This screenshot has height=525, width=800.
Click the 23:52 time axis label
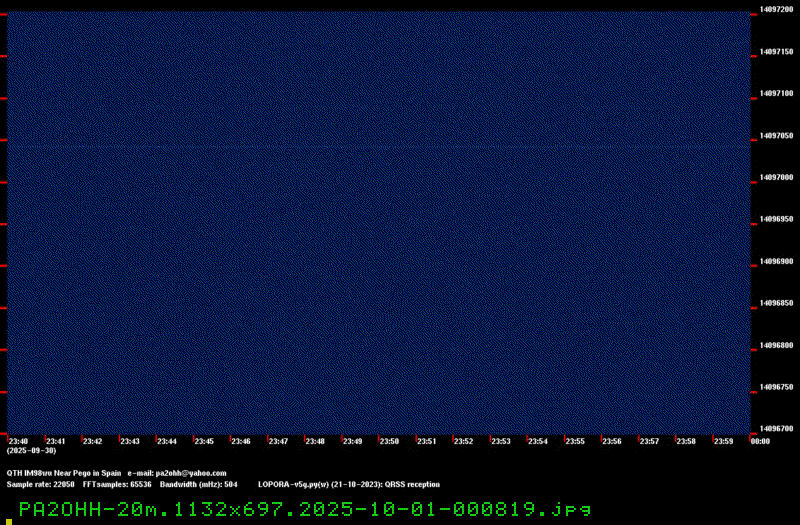(463, 441)
